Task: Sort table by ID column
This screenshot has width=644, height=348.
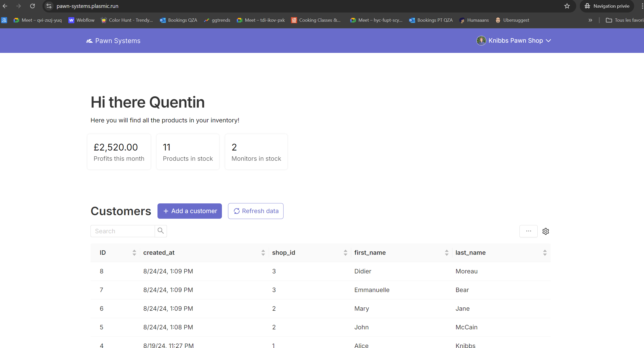Action: click(x=134, y=253)
